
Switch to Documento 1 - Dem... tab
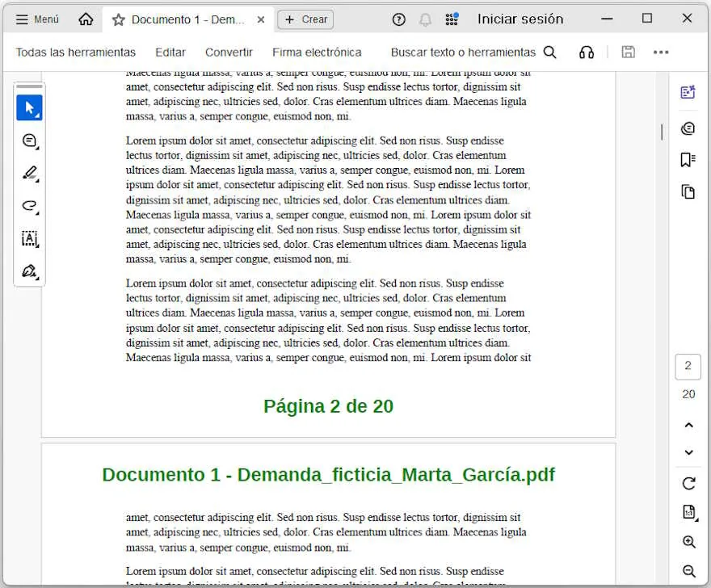(x=187, y=19)
